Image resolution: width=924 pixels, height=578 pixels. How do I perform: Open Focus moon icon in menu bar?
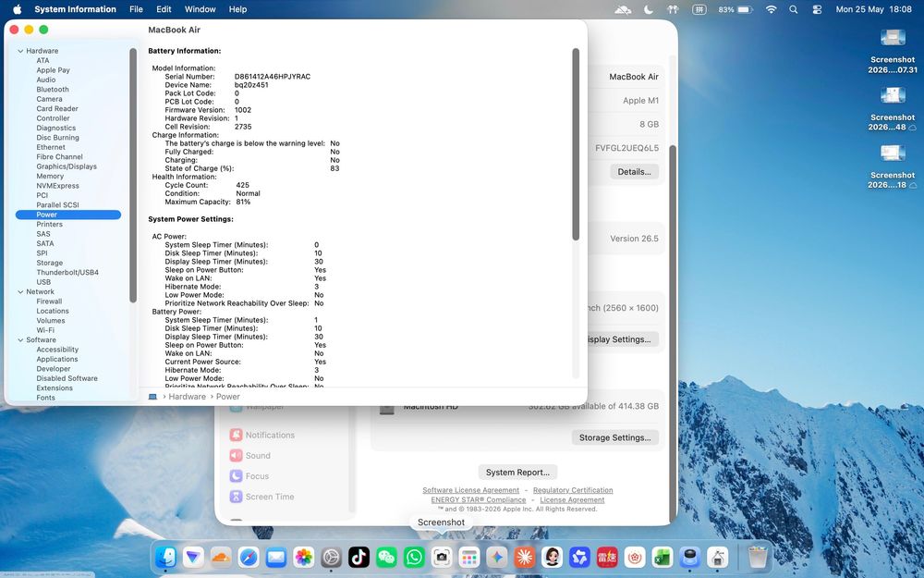coord(649,9)
